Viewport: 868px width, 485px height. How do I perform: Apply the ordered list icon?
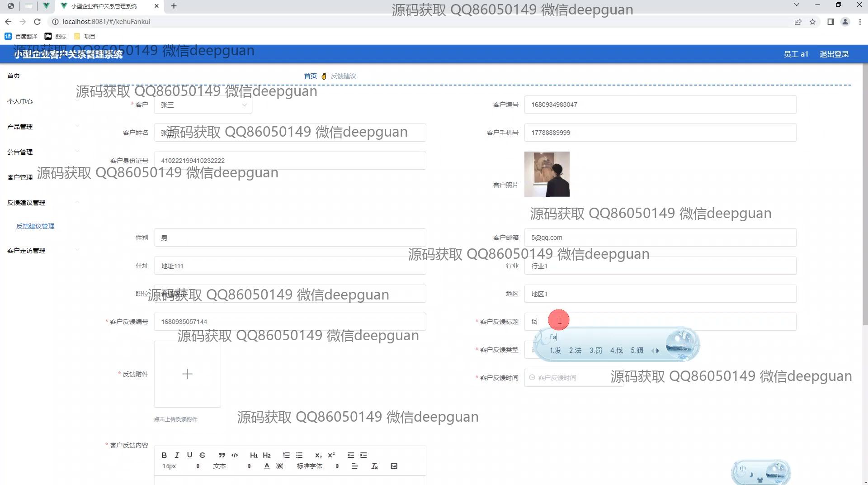(286, 455)
